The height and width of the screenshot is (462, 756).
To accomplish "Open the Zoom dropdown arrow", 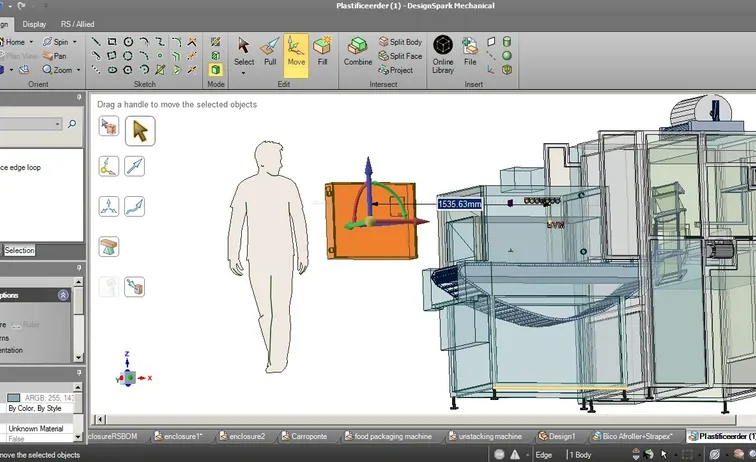I will 76,70.
